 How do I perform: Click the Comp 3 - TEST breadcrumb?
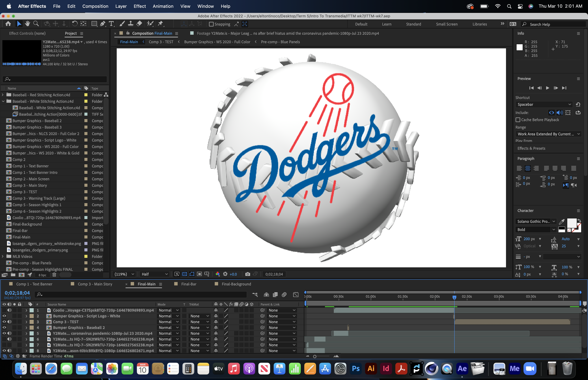tap(161, 42)
